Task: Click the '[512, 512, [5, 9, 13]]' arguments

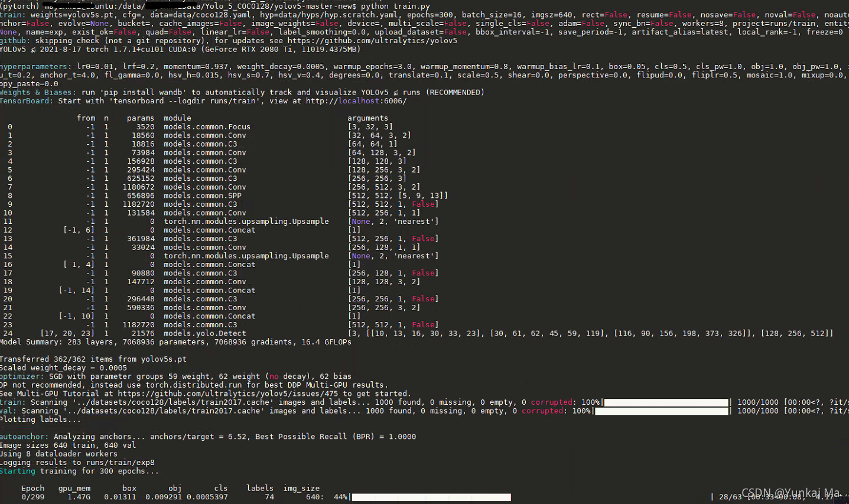Action: [398, 196]
